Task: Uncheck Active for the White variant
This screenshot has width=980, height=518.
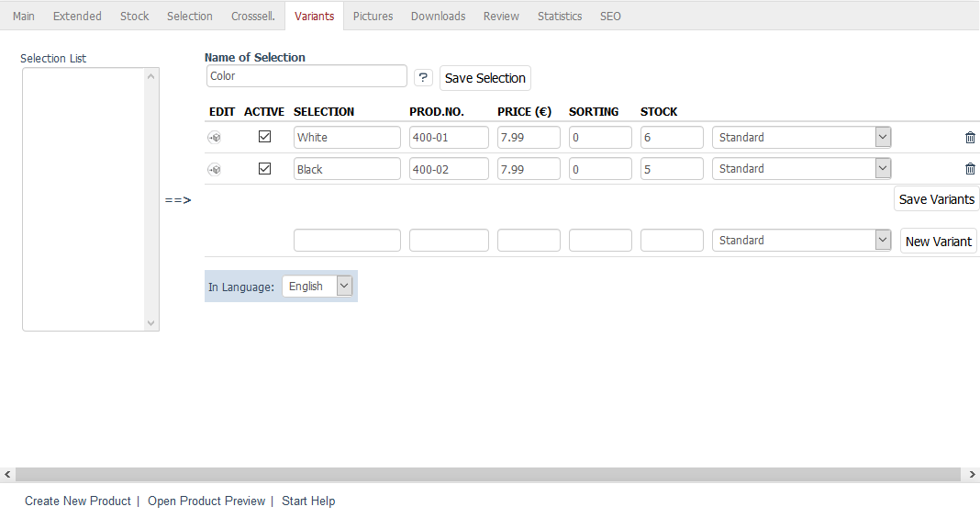Action: click(264, 136)
